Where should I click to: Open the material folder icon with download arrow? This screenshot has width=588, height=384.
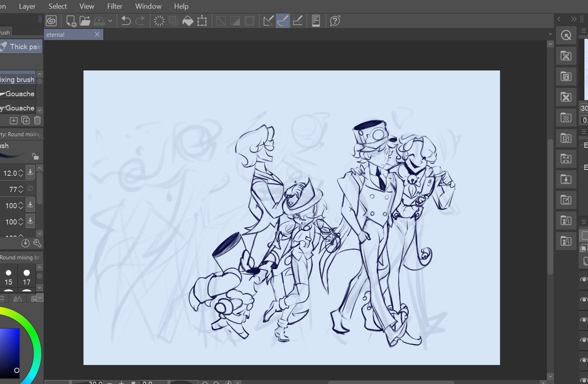point(566,179)
